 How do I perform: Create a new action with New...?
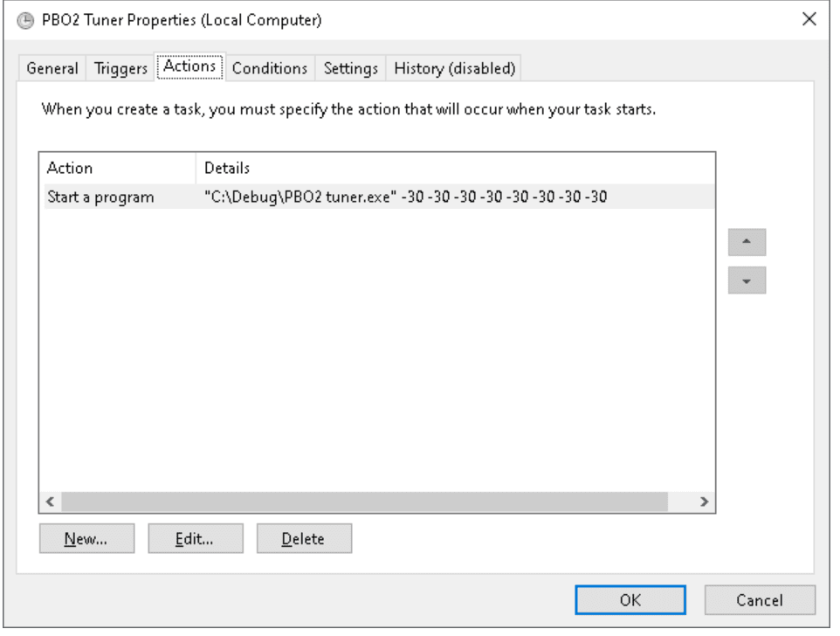[x=86, y=539]
